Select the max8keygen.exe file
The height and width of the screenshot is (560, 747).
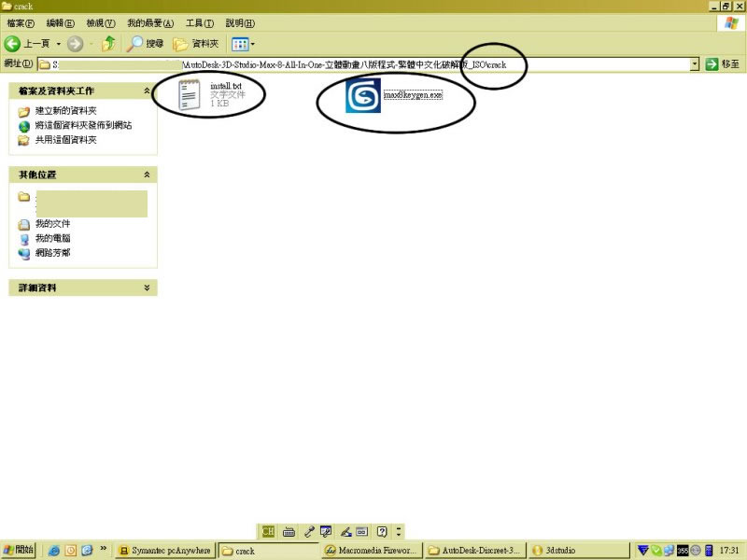(x=394, y=95)
